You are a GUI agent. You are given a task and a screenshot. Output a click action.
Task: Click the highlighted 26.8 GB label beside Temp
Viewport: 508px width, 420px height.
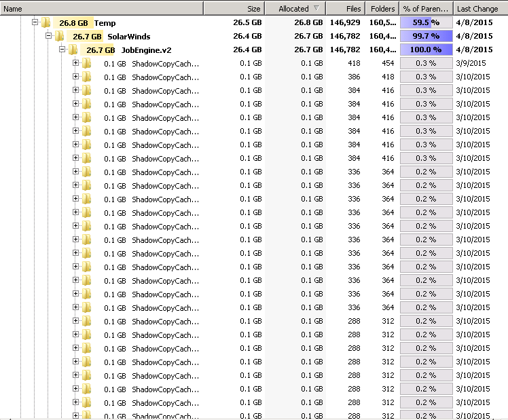(73, 23)
